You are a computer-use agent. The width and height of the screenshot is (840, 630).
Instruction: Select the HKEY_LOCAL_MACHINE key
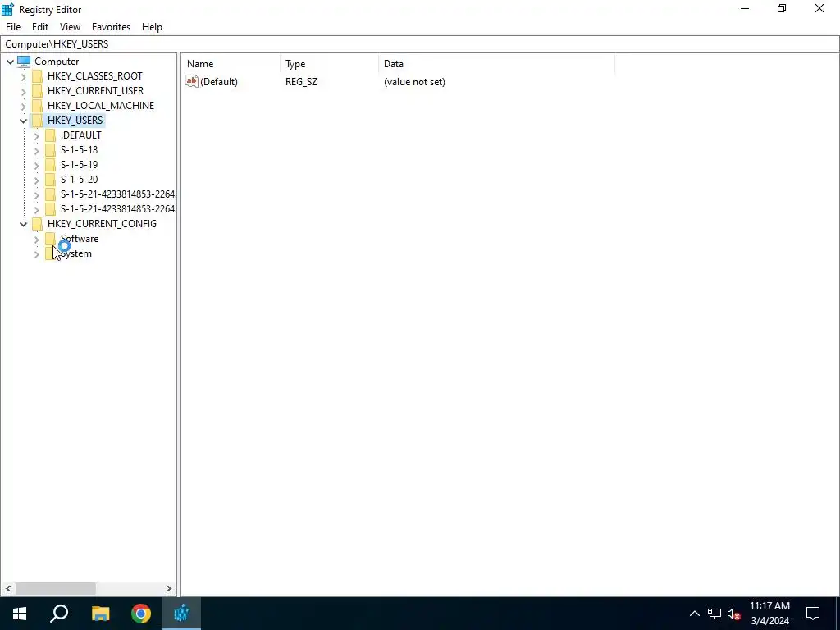click(101, 106)
